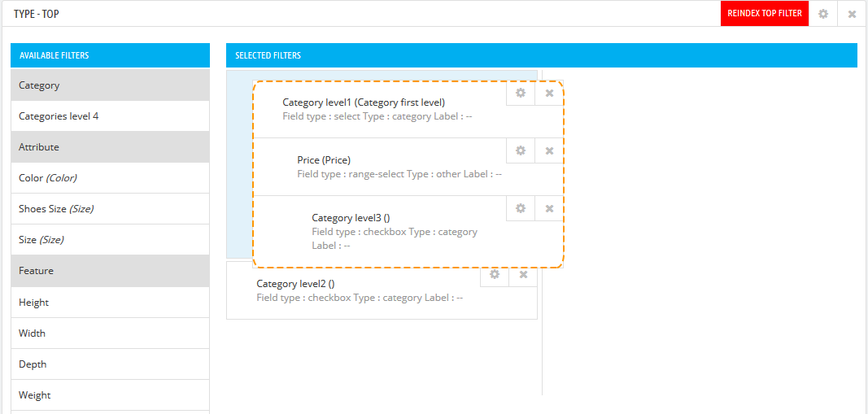The image size is (868, 414).
Task: Select the Price (Price) filter item
Action: click(408, 167)
